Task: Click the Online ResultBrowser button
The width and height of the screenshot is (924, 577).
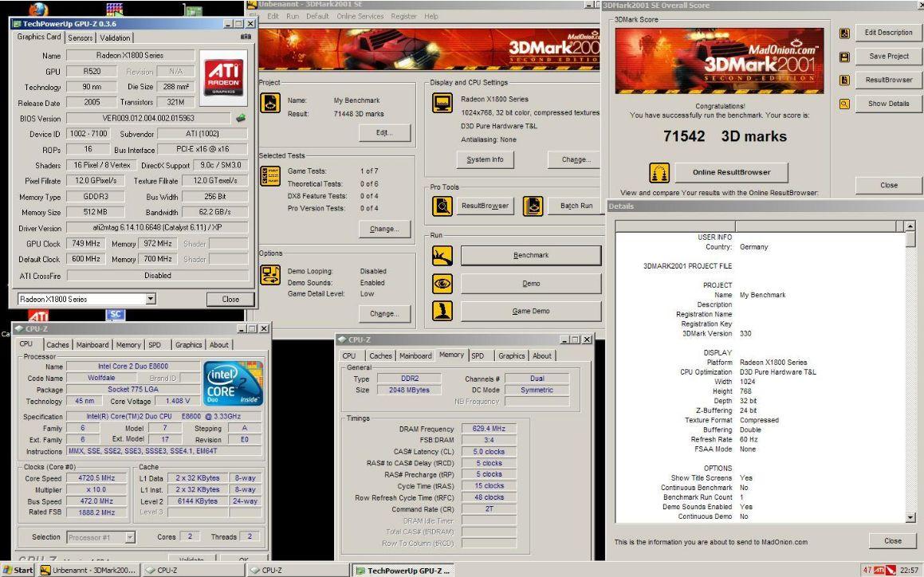Action: pyautogui.click(x=731, y=173)
